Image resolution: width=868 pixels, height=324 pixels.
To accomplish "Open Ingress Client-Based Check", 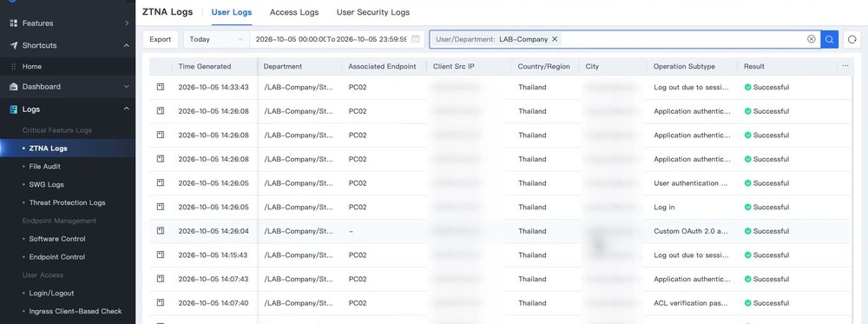I will [76, 311].
